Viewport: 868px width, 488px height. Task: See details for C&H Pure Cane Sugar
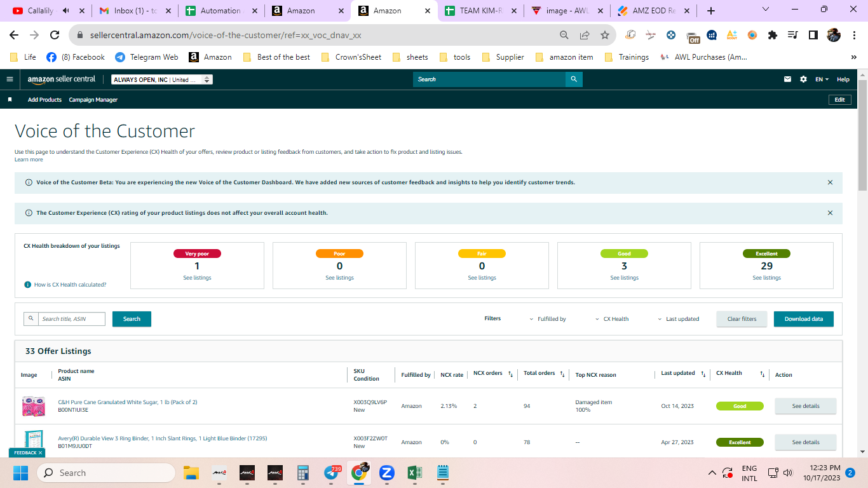[x=805, y=406]
